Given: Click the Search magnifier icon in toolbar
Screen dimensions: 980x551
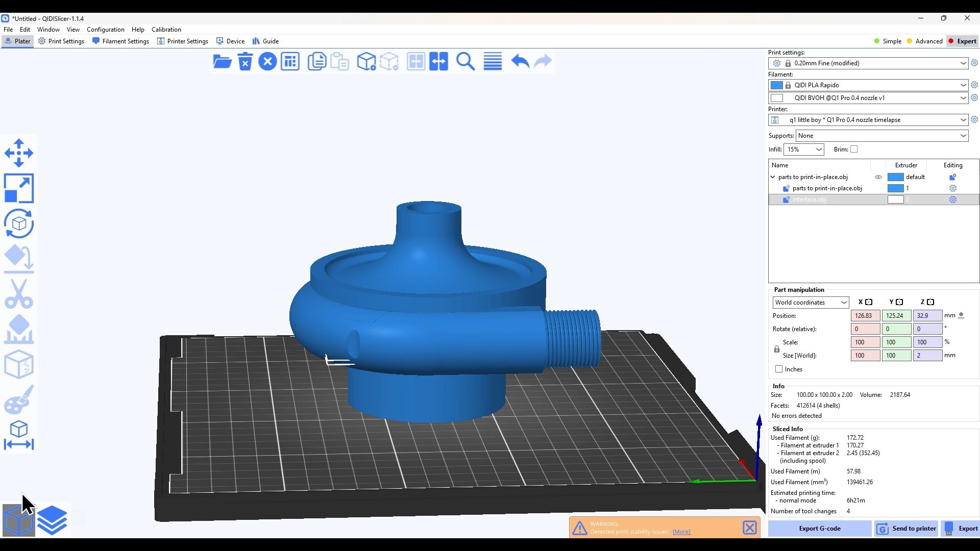Looking at the screenshot, I should point(465,62).
